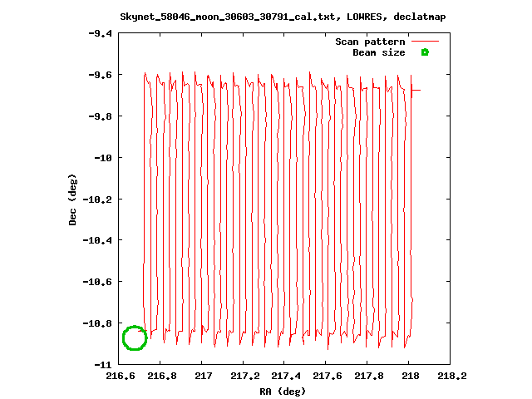The width and height of the screenshot is (532, 399).
Task: Click the -9.4 Dec tick label
Action: [x=100, y=33]
